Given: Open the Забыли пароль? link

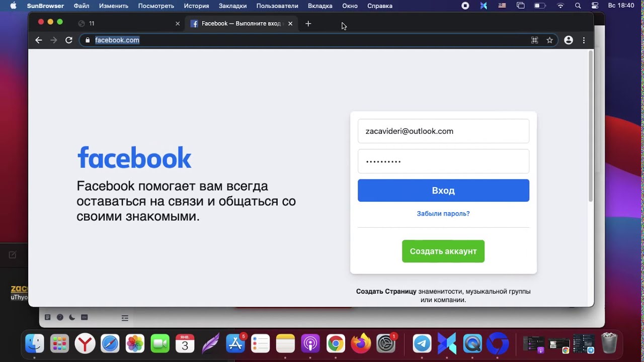Looking at the screenshot, I should (443, 214).
